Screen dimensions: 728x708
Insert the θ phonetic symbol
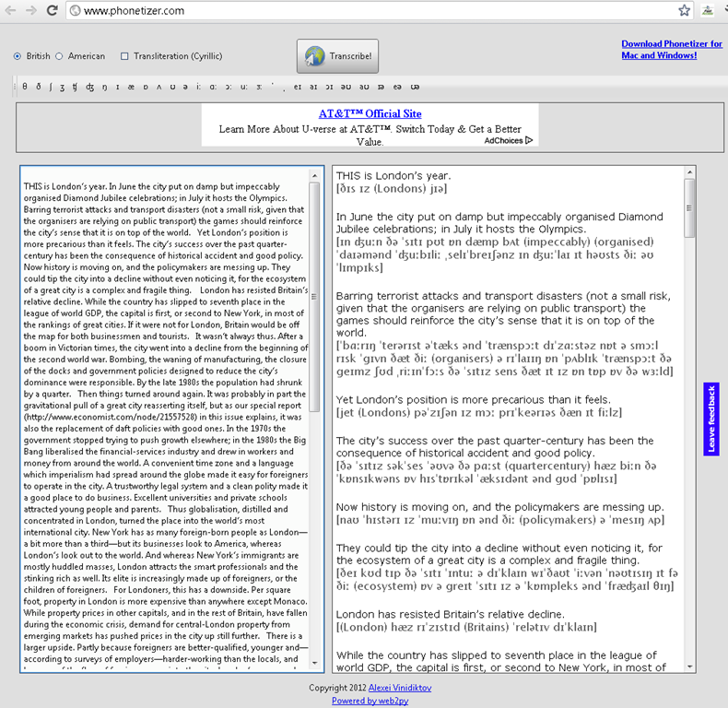25,88
